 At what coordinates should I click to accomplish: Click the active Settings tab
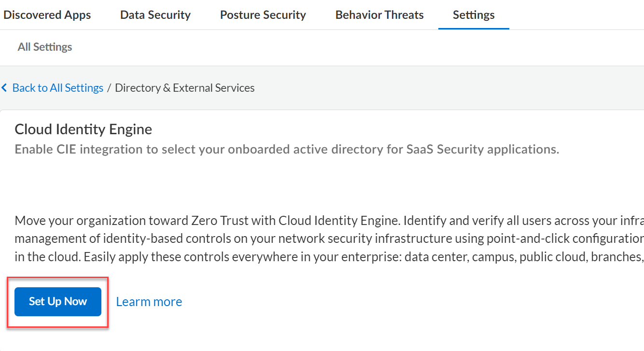(x=474, y=15)
